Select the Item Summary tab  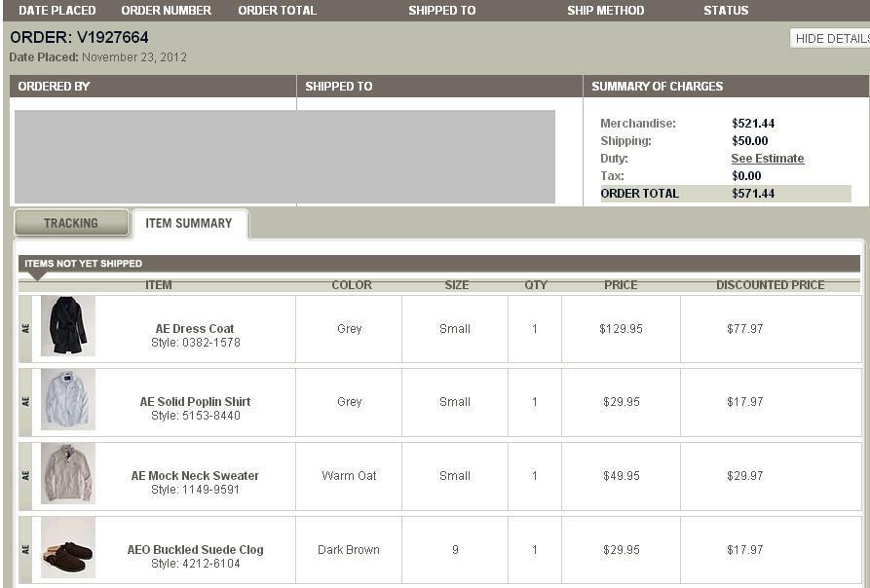189,223
